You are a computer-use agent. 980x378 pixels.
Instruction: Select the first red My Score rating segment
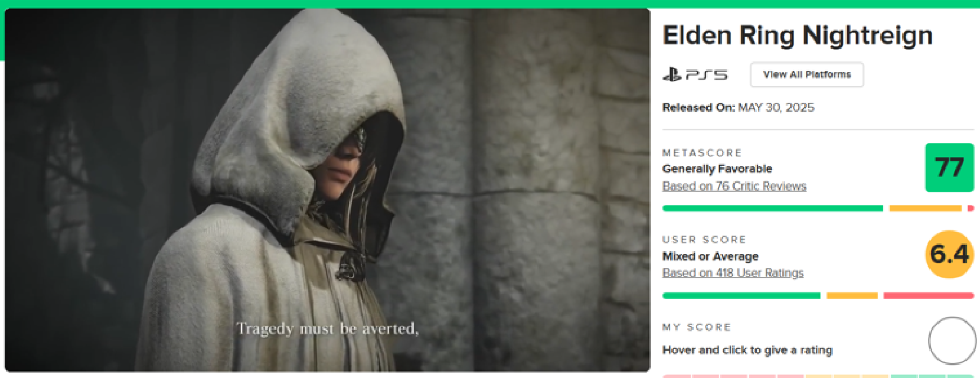(x=677, y=376)
